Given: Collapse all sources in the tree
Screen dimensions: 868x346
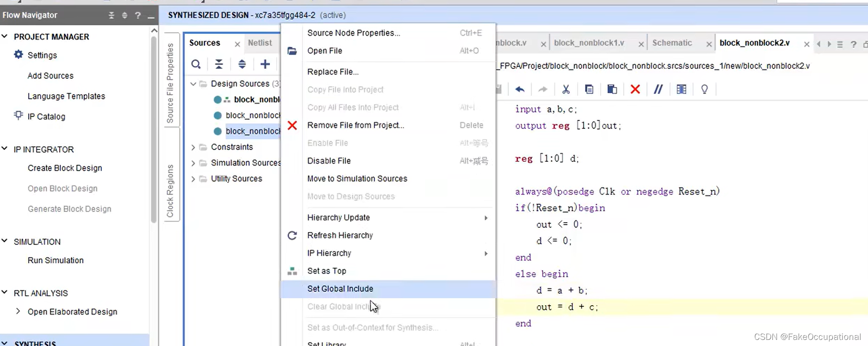Looking at the screenshot, I should click(x=219, y=64).
